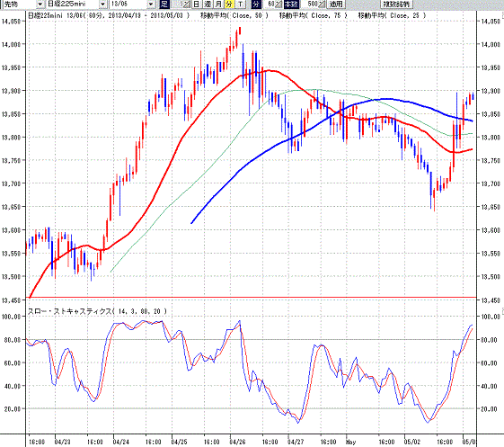Select the weekly (週) candle period
504x447 pixels.
[x=208, y=4]
